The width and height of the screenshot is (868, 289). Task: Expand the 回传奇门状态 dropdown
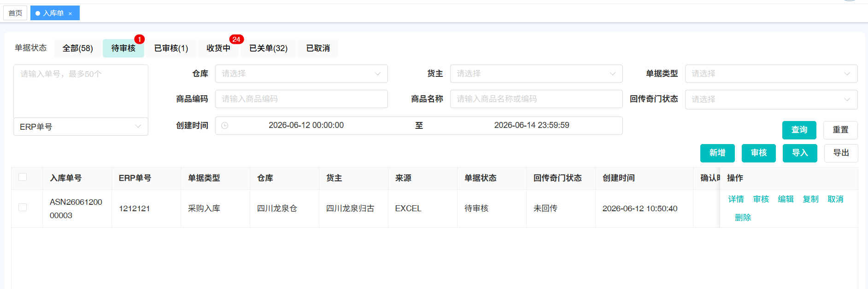pos(771,99)
